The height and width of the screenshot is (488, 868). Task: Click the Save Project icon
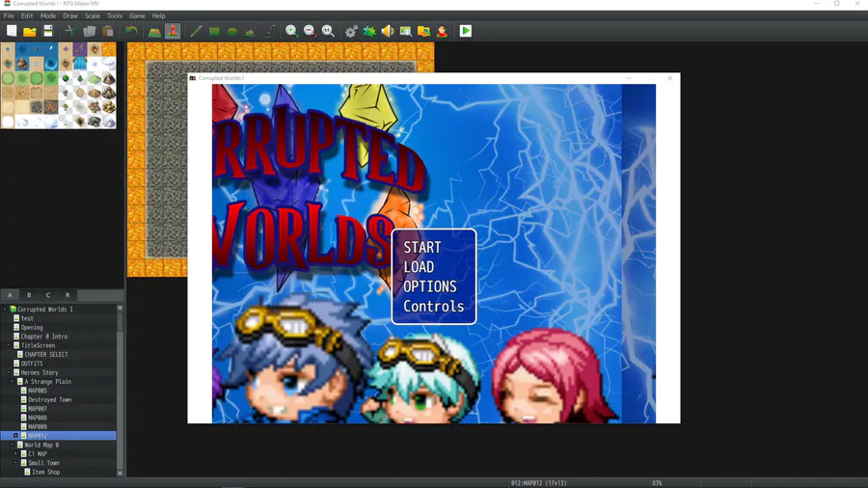tap(48, 31)
